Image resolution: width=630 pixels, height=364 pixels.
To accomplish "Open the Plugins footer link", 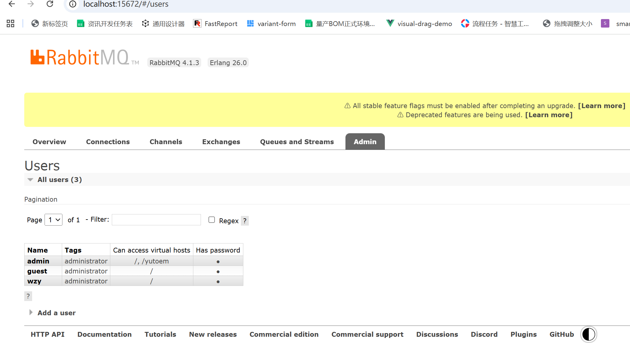I will pyautogui.click(x=524, y=334).
